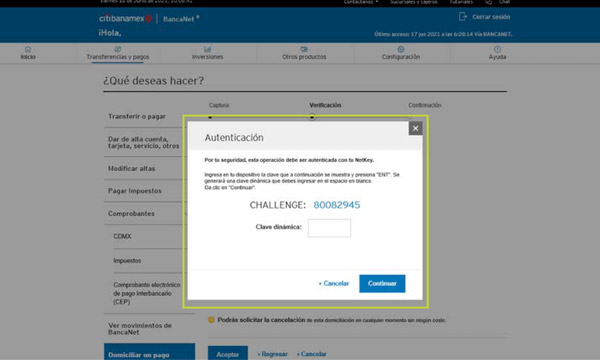The height and width of the screenshot is (360, 600).
Task: Select Dar de alta cuenta, tarjeta option
Action: coord(143,142)
